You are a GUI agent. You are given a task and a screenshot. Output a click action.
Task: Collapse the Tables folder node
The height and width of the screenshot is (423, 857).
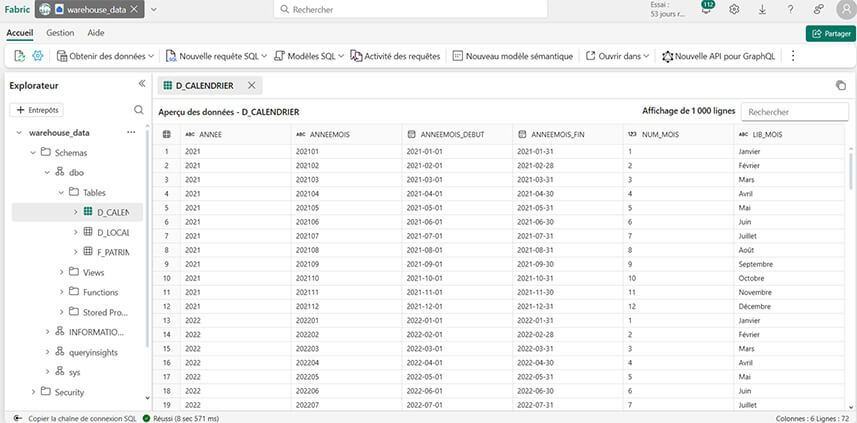click(62, 192)
